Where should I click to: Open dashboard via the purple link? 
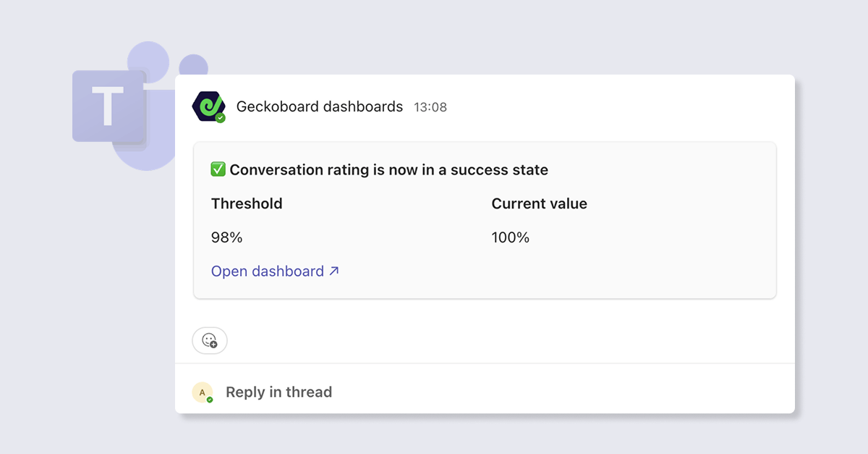[266, 271]
